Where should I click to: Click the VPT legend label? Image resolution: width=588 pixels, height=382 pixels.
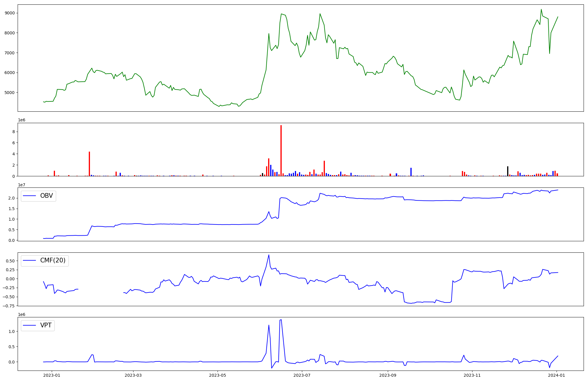click(x=46, y=325)
